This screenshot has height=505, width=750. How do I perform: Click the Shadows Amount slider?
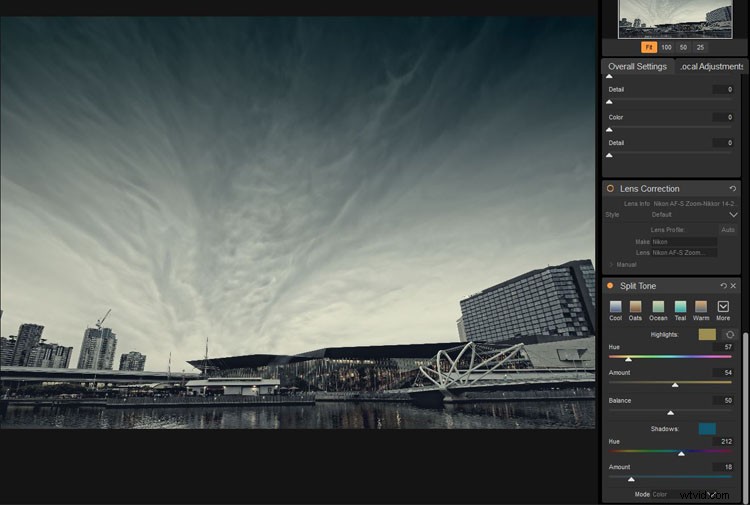coord(670,477)
